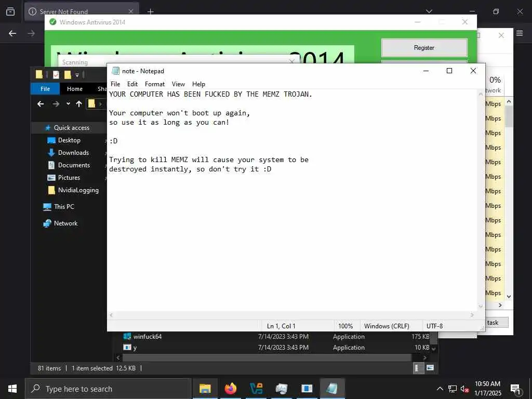Open Notepad's Help menu
This screenshot has width=532, height=399.
[x=198, y=84]
